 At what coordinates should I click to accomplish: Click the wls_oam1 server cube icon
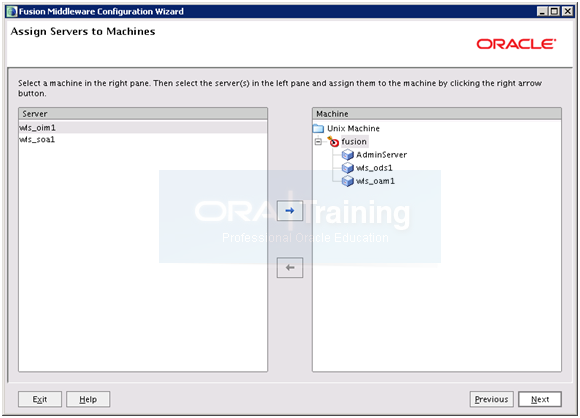(348, 181)
